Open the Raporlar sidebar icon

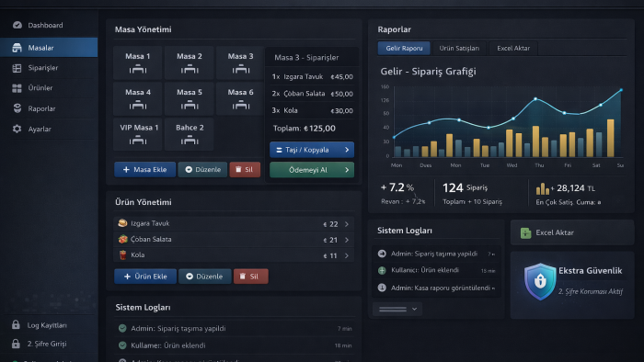(x=17, y=108)
